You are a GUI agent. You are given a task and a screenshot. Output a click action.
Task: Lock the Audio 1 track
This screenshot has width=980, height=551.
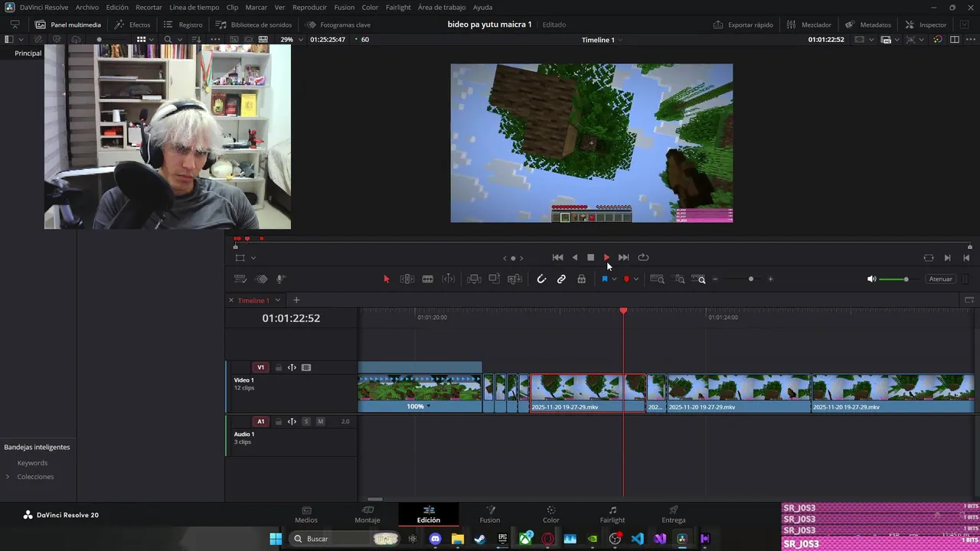(279, 422)
